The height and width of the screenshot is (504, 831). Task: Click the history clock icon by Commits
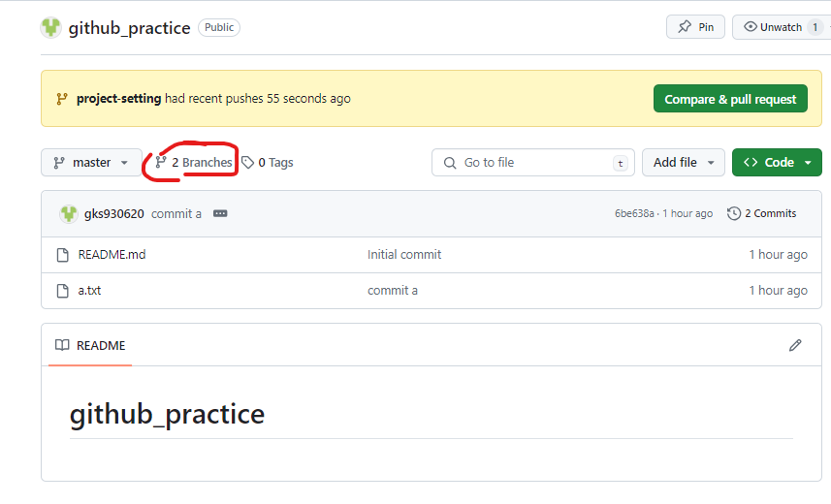[x=734, y=213]
